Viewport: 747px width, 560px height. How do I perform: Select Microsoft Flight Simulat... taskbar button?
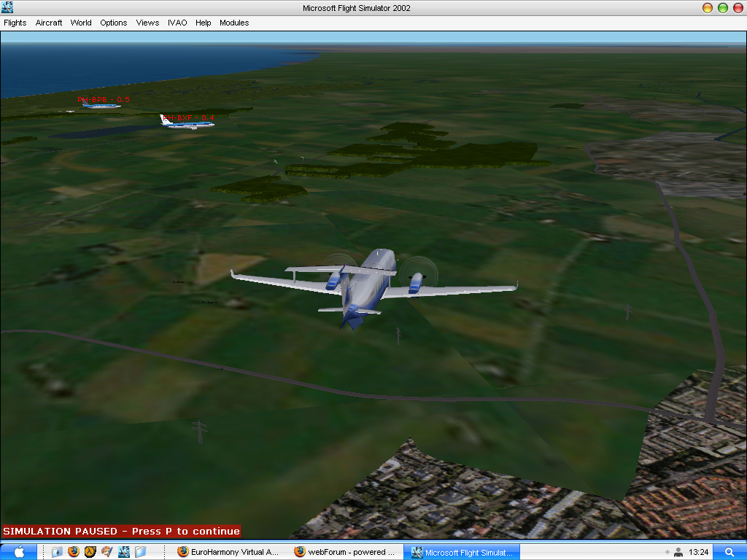click(462, 553)
